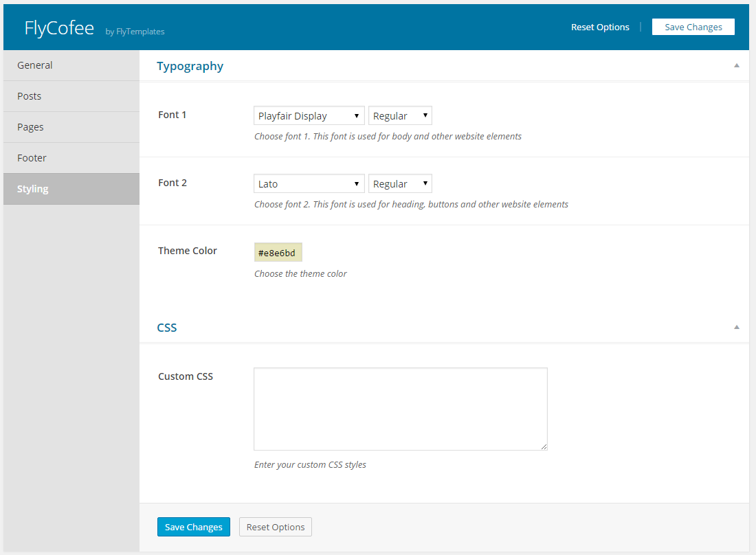Click the #e8e6bd theme color swatch
The width and height of the screenshot is (756, 555).
(x=278, y=253)
